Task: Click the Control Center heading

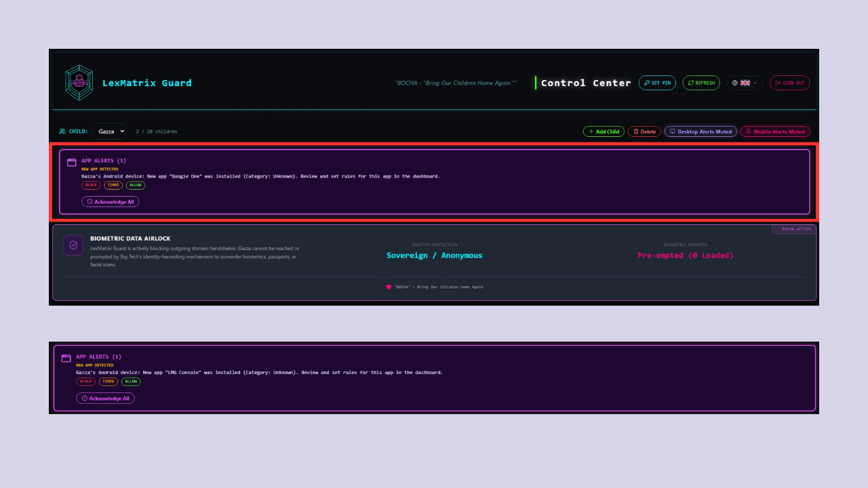Action: click(x=586, y=83)
